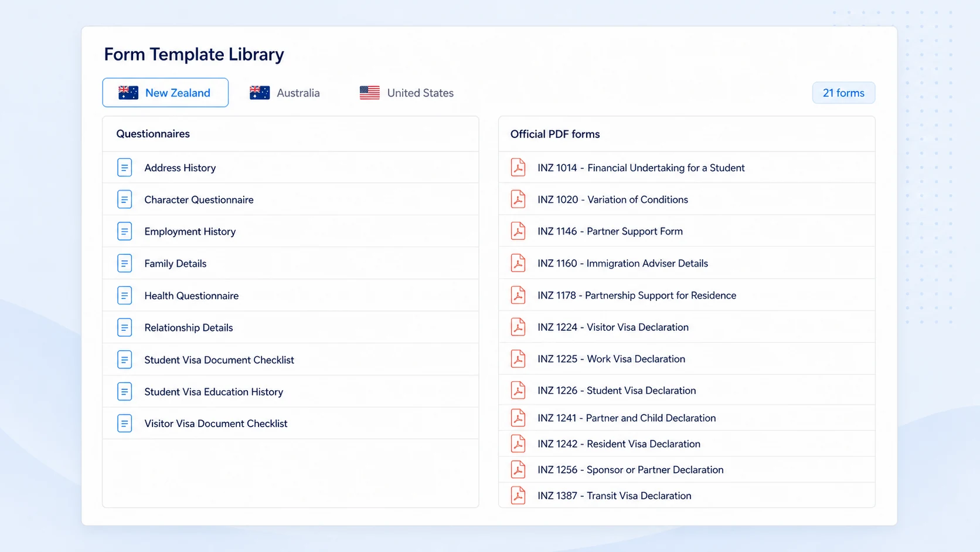Open the Address History questionnaire
The height and width of the screenshot is (552, 980).
291,168
